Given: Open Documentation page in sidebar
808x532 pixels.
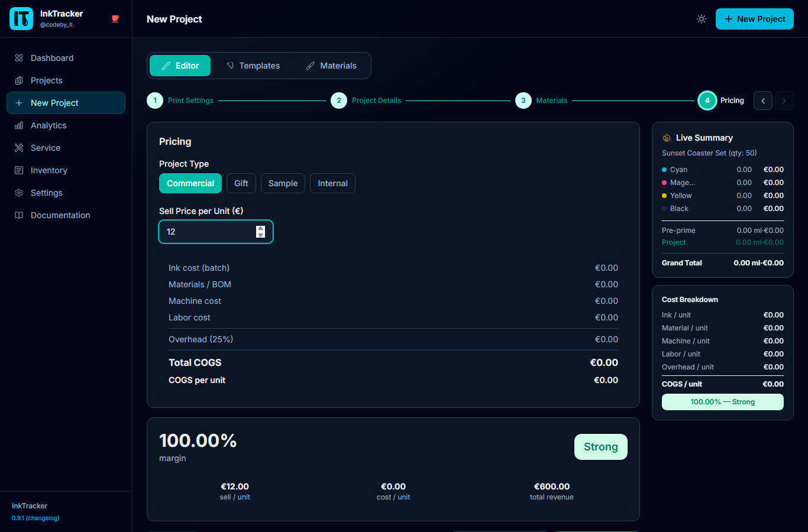Looking at the screenshot, I should click(66, 215).
